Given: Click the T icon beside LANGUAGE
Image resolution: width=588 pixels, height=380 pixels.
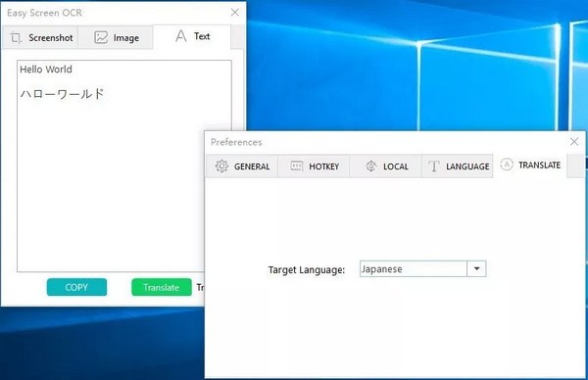Looking at the screenshot, I should 434,166.
